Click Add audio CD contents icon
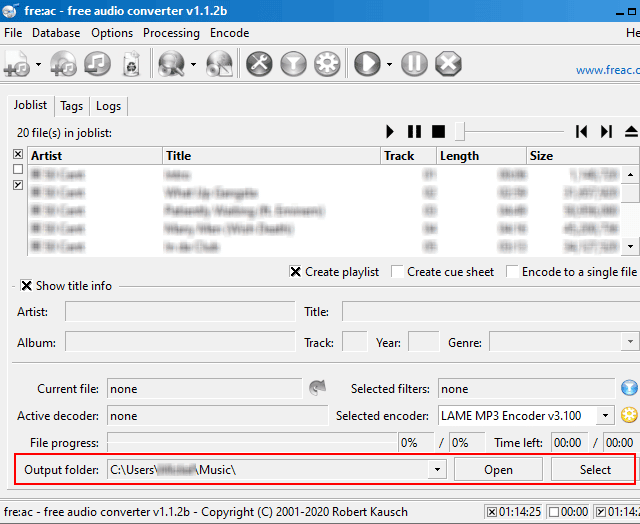This screenshot has height=524, width=640. [x=63, y=64]
